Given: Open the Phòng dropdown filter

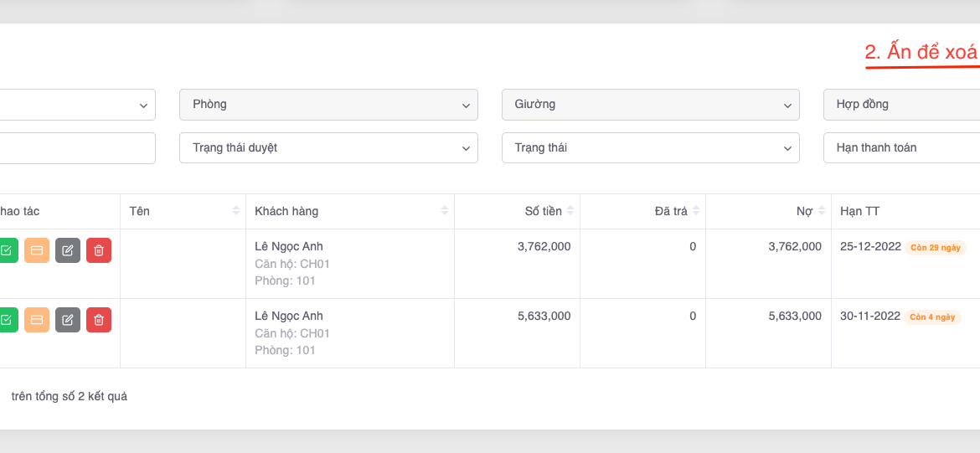Looking at the screenshot, I should 328,105.
